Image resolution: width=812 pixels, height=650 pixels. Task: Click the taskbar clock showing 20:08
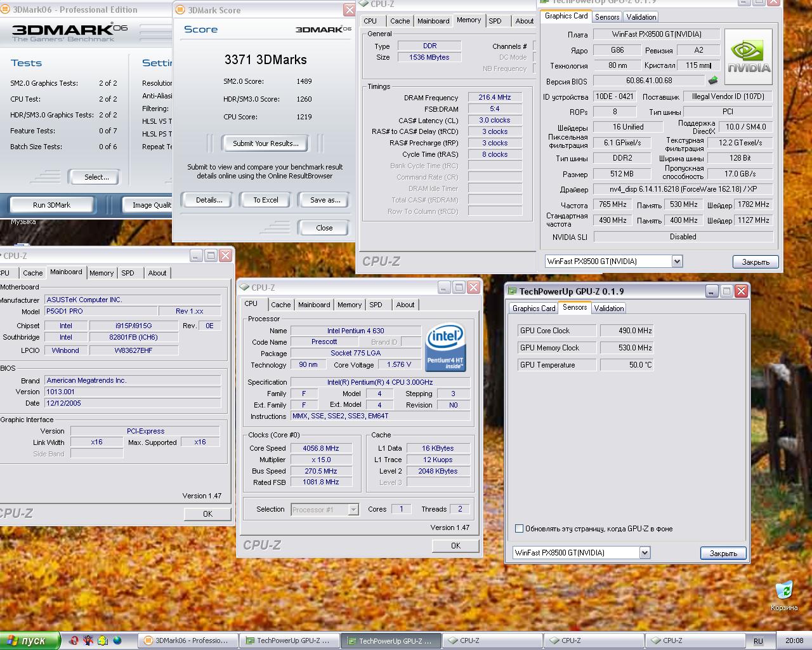pyautogui.click(x=794, y=641)
